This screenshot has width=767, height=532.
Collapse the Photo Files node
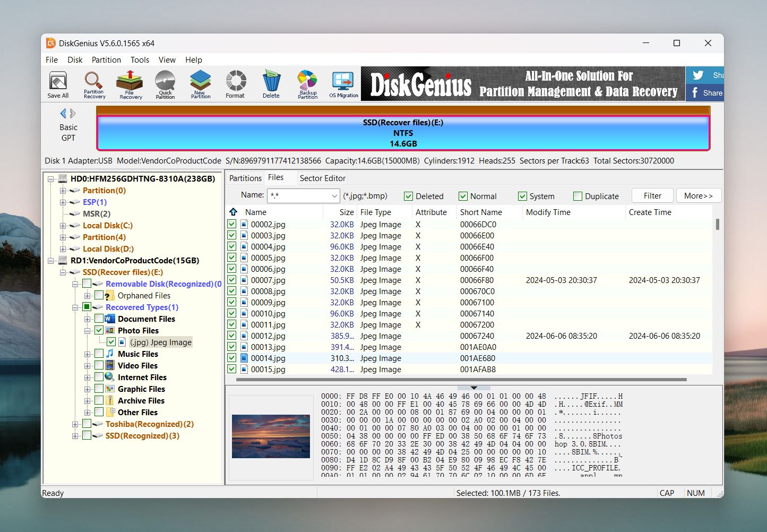pos(88,331)
